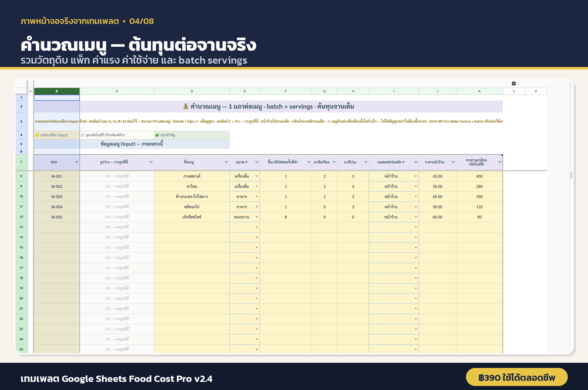Click the 55.00 price cell
588x390 pixels.
[x=437, y=187]
